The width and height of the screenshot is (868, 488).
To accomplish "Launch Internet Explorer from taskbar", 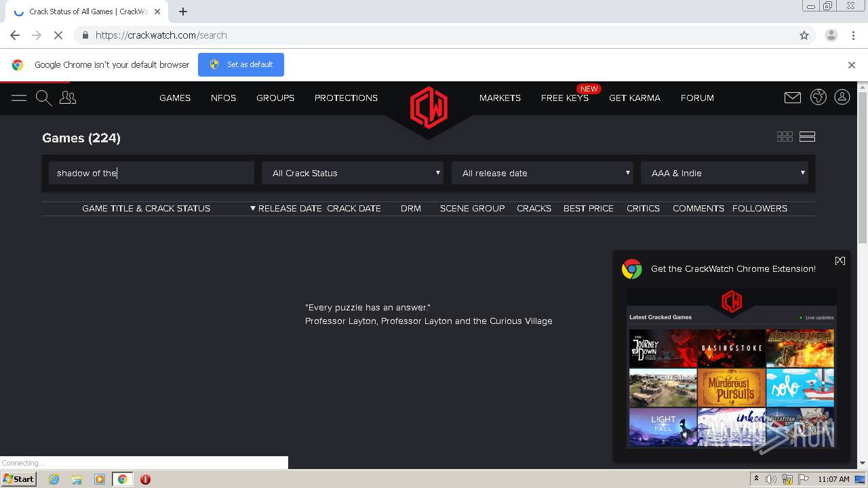I will (54, 479).
